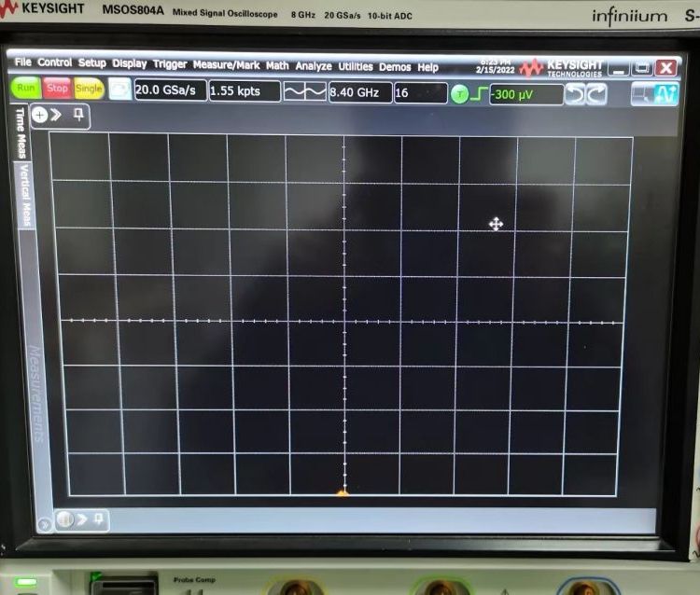Adjust the -300 µV trigger level field
700x595 pixels.
(526, 95)
